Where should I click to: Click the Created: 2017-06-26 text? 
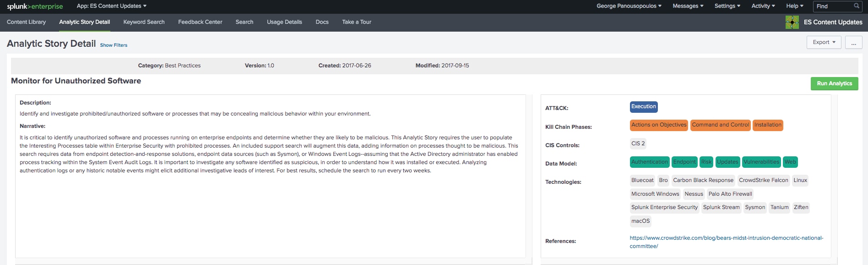coord(345,66)
